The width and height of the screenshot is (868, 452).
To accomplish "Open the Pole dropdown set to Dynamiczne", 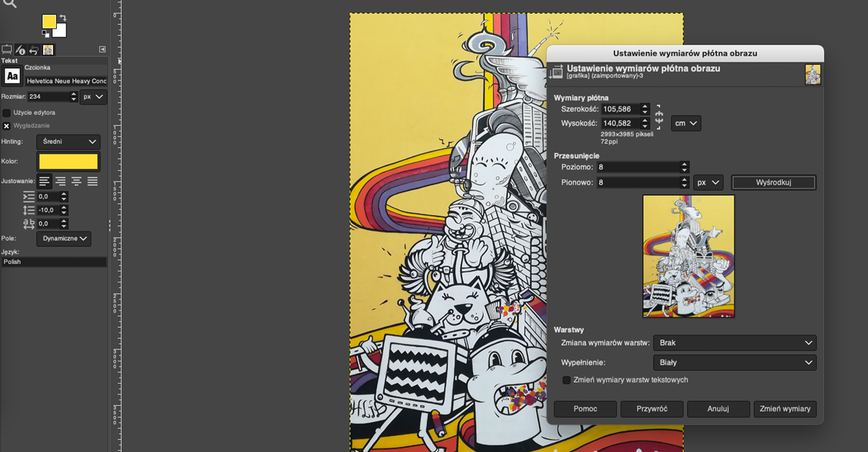I will 64,239.
